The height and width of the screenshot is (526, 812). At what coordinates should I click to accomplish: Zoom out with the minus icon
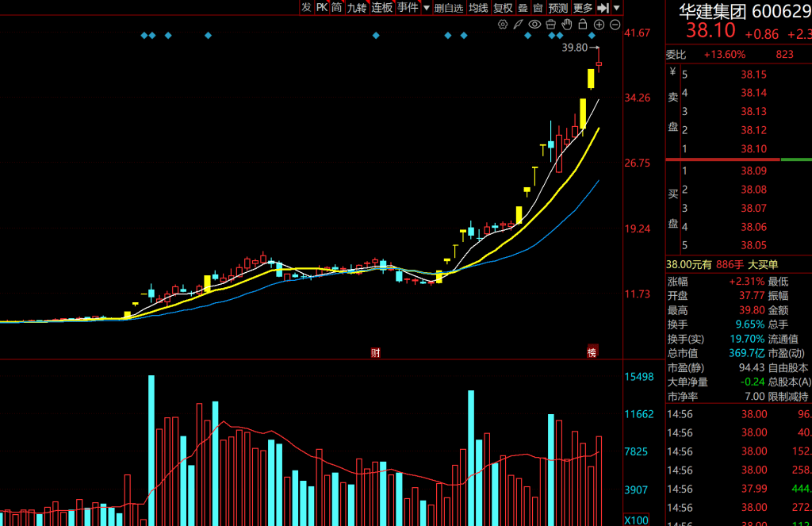point(615,25)
